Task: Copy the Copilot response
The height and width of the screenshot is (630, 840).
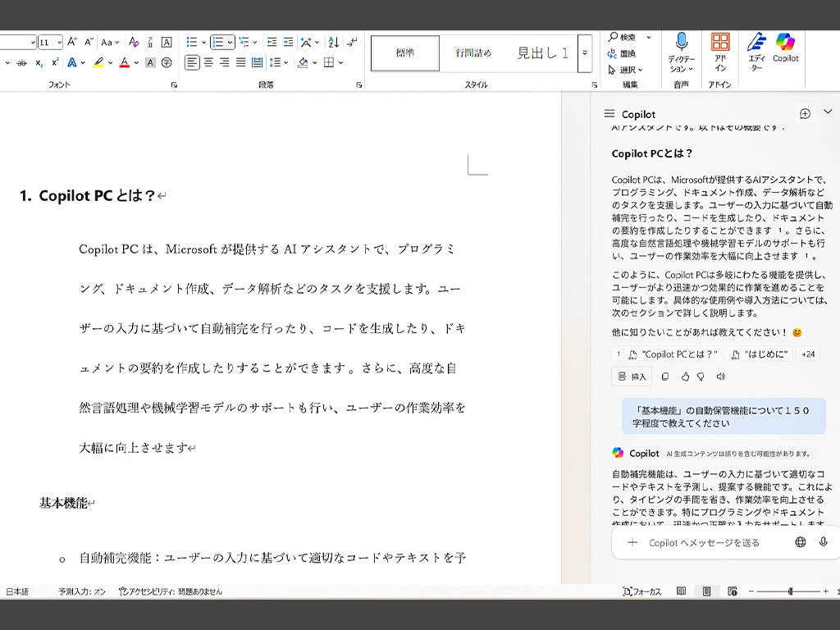Action: [x=665, y=377]
